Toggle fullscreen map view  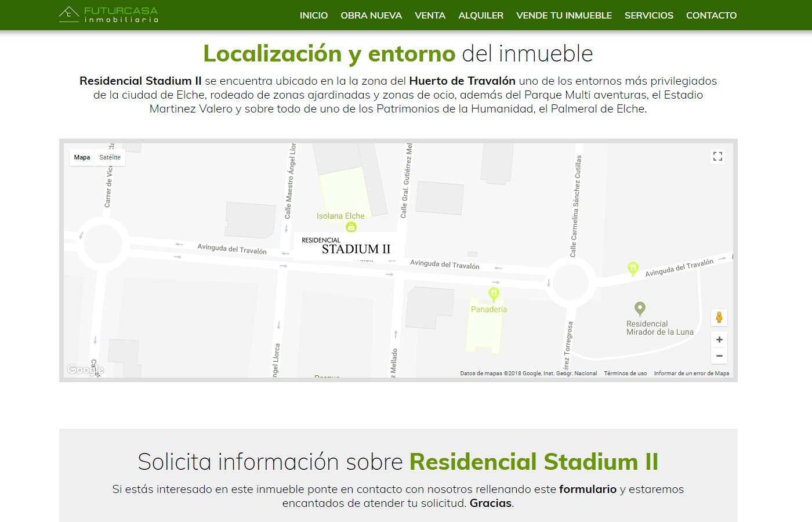[x=718, y=156]
